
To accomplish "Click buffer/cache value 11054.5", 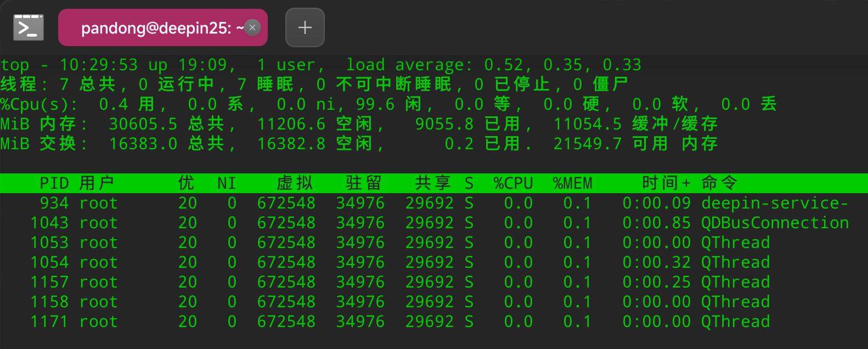I will 588,124.
